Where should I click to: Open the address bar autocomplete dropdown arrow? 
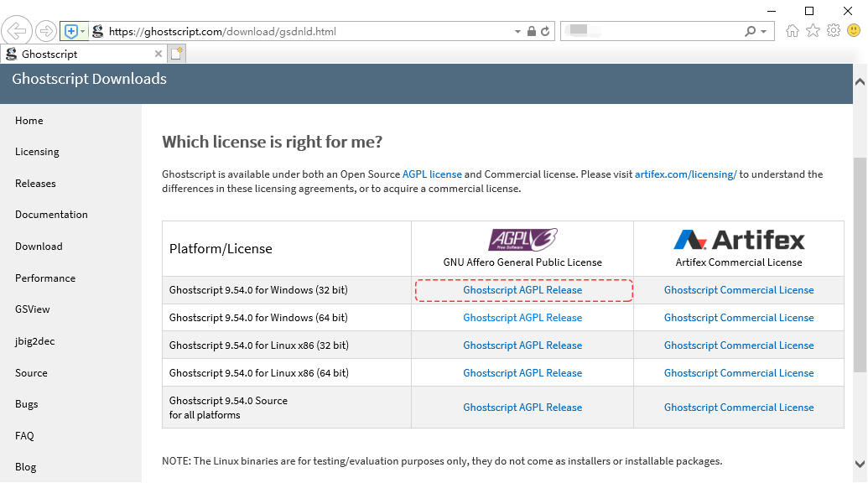pyautogui.click(x=517, y=30)
